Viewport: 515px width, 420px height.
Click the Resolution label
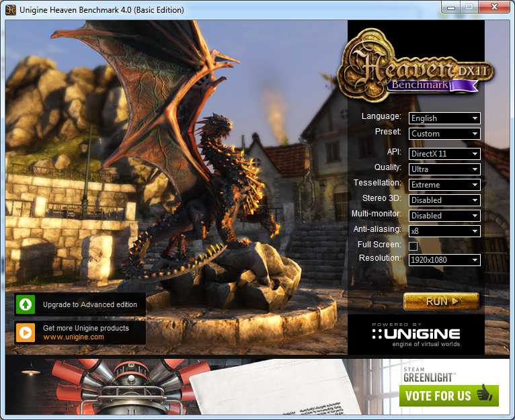pos(380,258)
